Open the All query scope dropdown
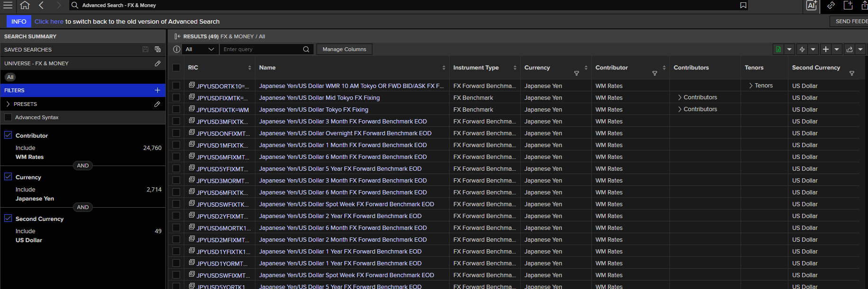 pos(200,49)
